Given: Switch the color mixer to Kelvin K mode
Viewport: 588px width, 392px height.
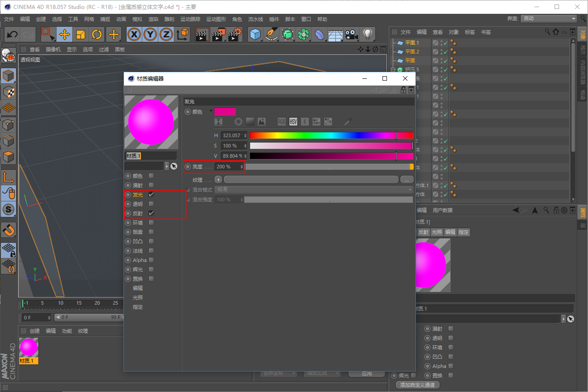Looking at the screenshot, I should (305, 122).
